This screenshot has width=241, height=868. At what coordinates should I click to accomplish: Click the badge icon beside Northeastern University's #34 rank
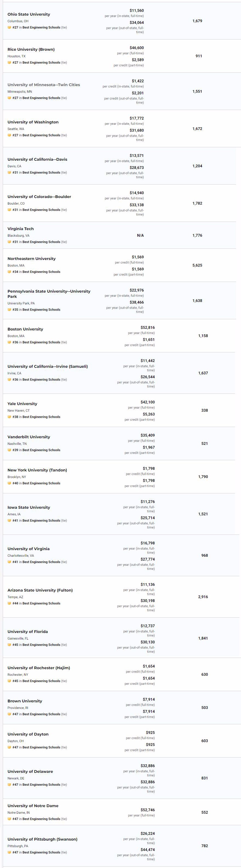point(9,272)
